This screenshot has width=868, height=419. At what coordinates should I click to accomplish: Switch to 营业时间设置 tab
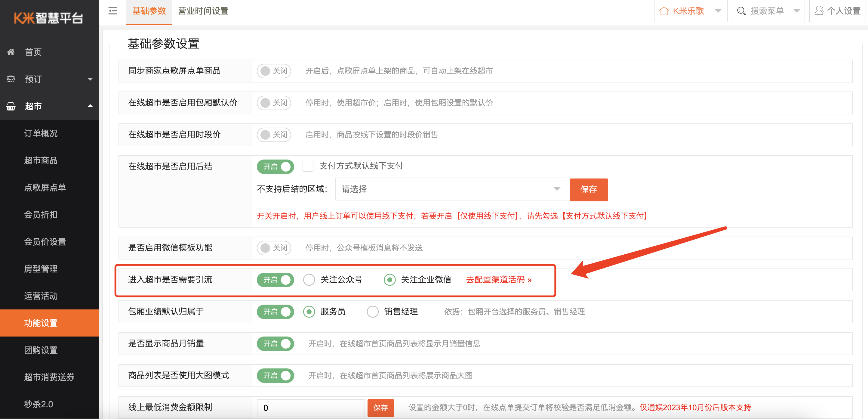point(203,11)
